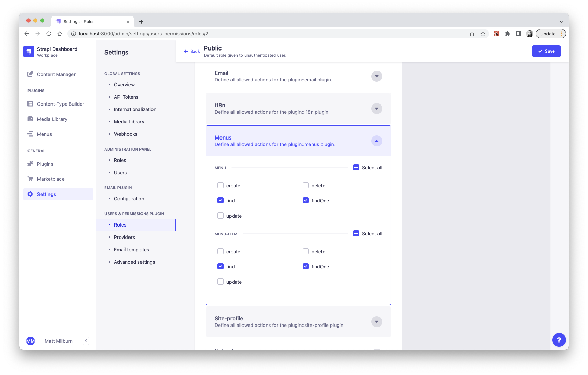Open Providers under Users & Permissions
The image size is (588, 375).
pos(124,237)
